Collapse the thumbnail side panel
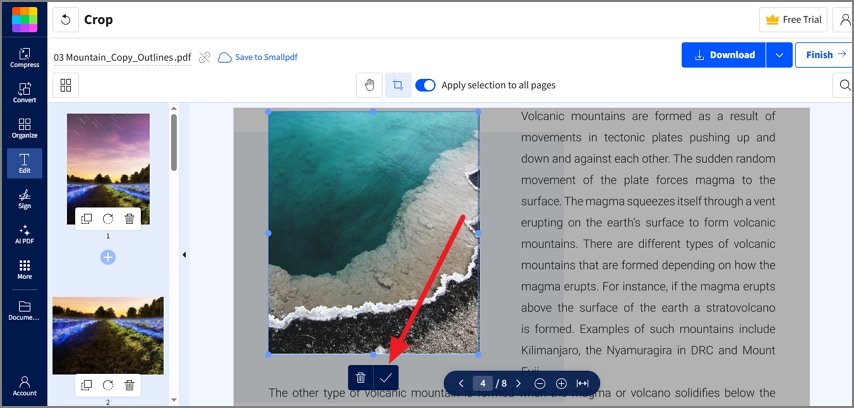The image size is (854, 408). point(184,254)
